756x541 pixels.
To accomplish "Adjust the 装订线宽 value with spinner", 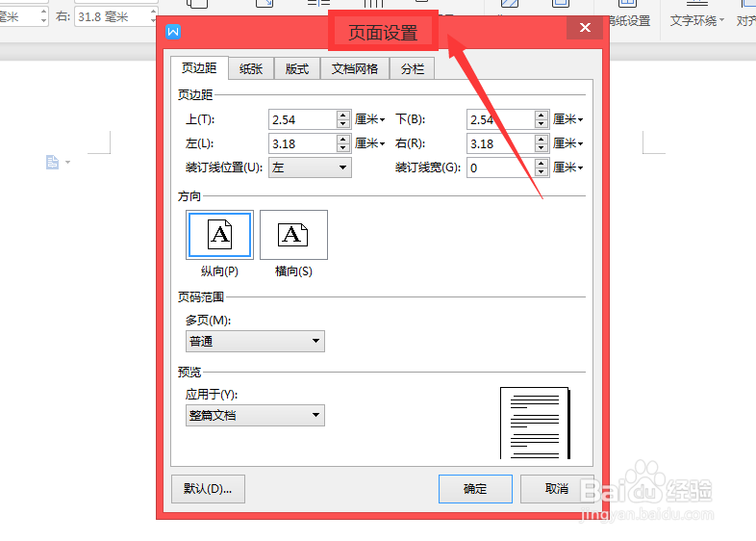I will point(542,167).
